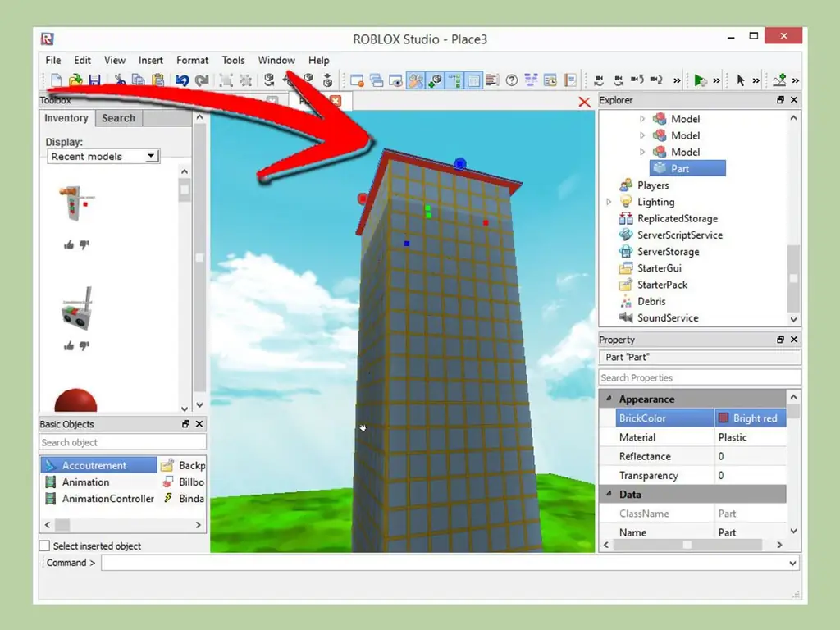The image size is (840, 630).
Task: Click the rotate-part cube icon after Ungroup
Action: click(x=269, y=80)
